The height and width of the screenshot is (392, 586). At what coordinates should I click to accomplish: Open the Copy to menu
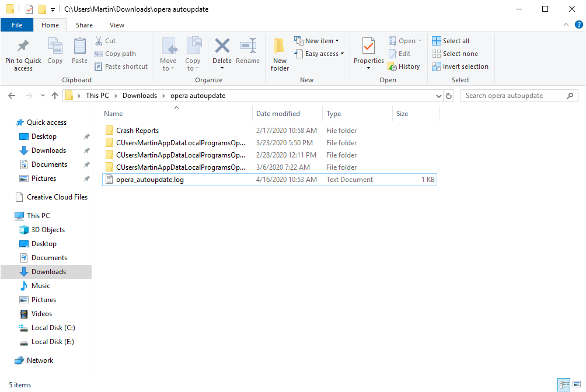193,55
